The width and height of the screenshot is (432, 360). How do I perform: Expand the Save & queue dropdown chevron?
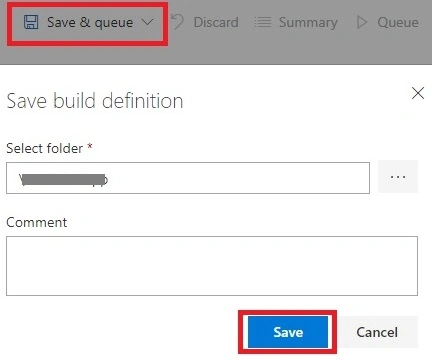[x=147, y=22]
